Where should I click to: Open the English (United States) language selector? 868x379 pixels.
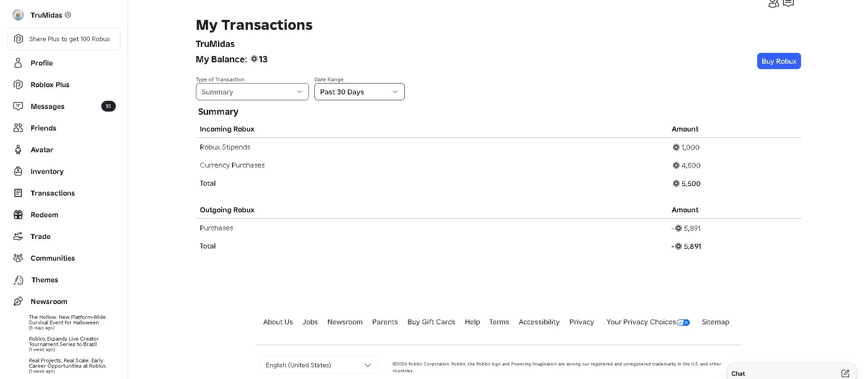tap(319, 365)
